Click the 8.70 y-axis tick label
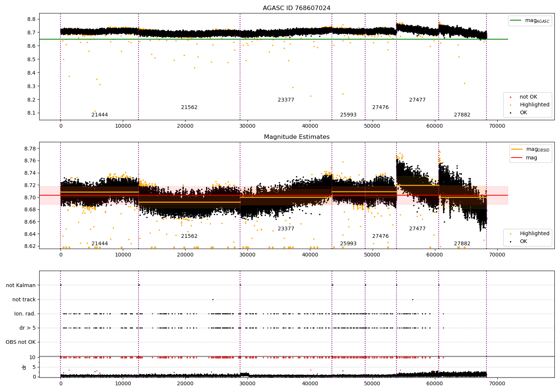This screenshot has height=392, width=560. (x=30, y=198)
